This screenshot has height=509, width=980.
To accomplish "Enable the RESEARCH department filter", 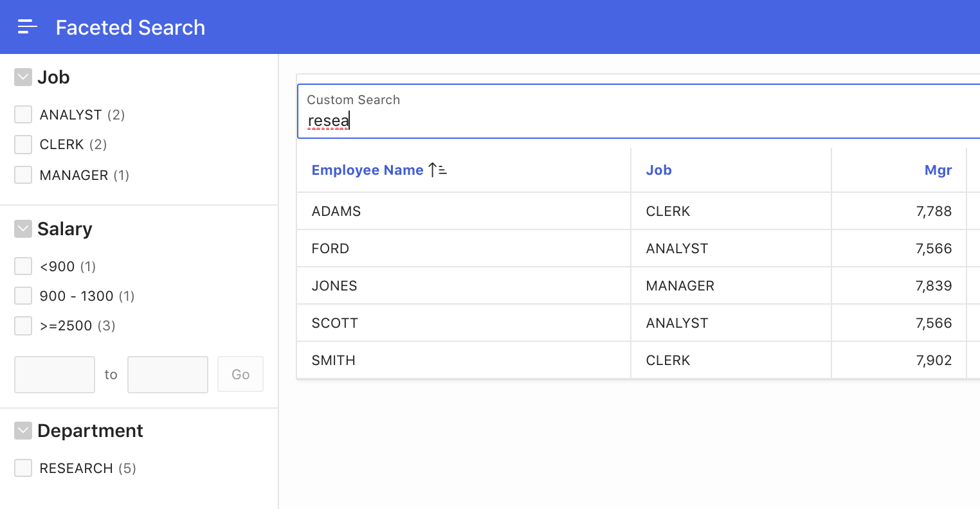I will pyautogui.click(x=23, y=468).
